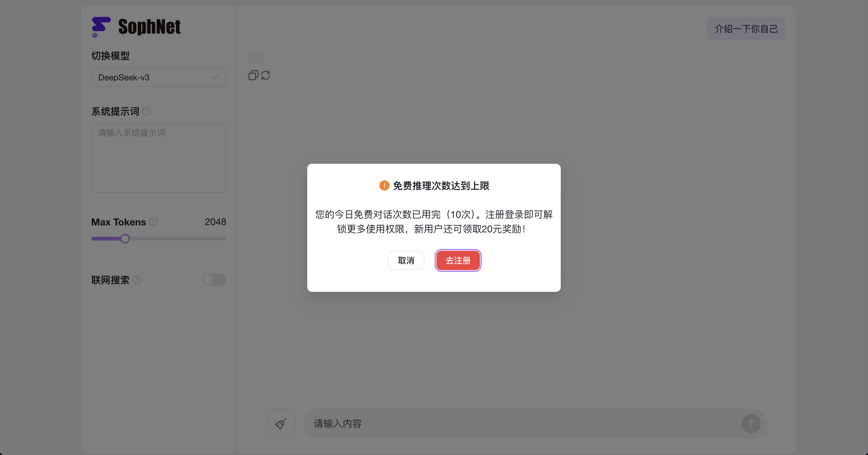Click the SophNet logo icon
This screenshot has width=868, height=455.
tap(101, 27)
